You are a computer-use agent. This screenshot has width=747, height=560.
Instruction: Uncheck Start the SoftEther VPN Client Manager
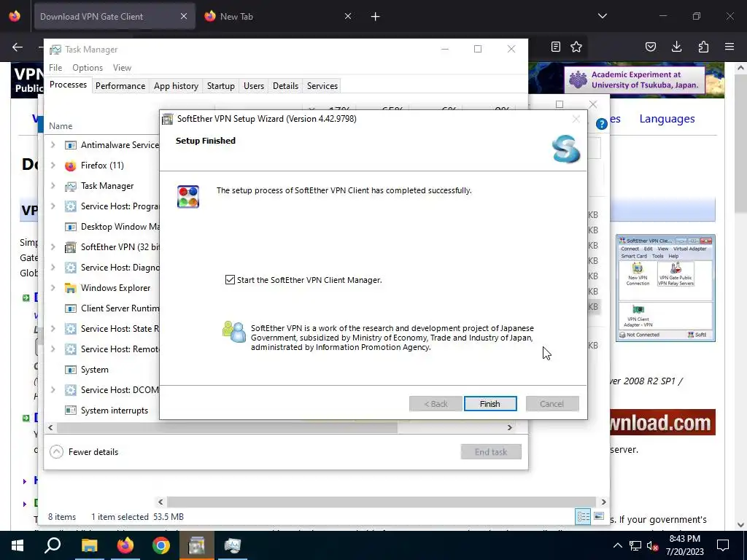pyautogui.click(x=230, y=279)
